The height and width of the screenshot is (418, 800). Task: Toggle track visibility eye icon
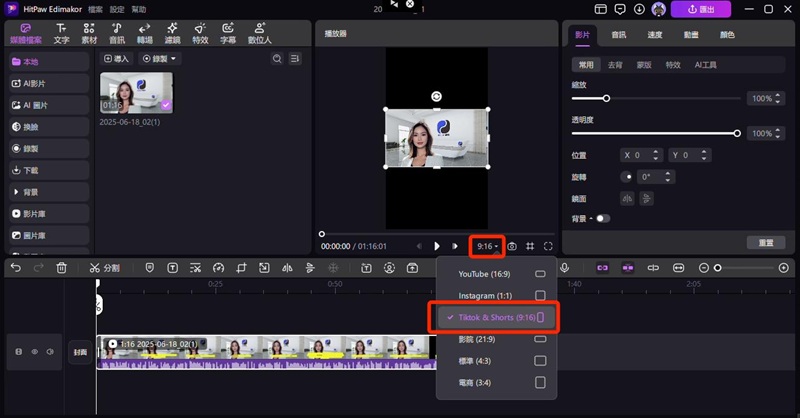tap(33, 352)
